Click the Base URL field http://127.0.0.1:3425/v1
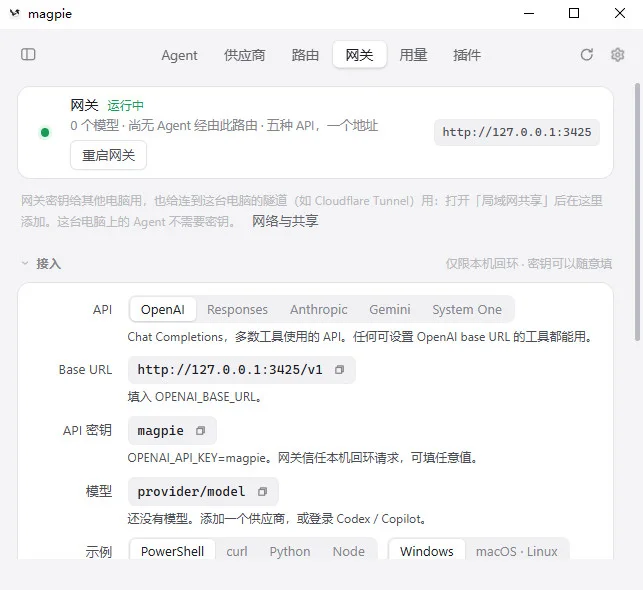The width and height of the screenshot is (643, 590). click(x=242, y=370)
